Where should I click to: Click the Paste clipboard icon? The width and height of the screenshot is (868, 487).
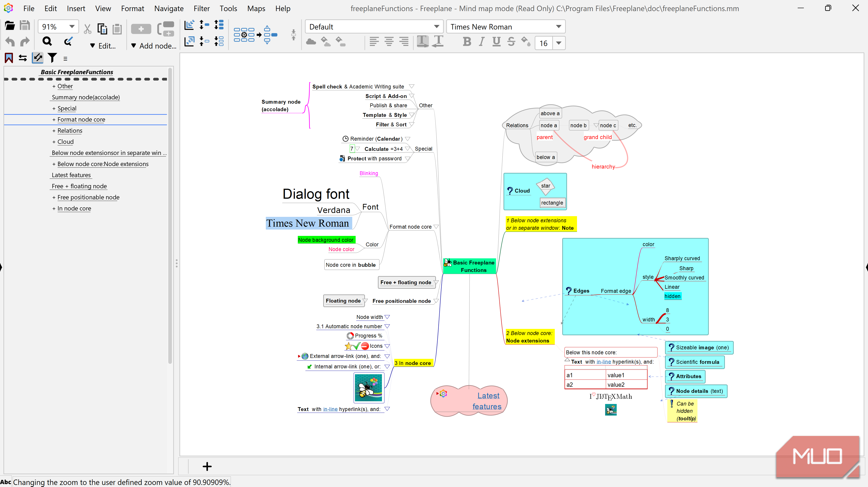tap(117, 29)
